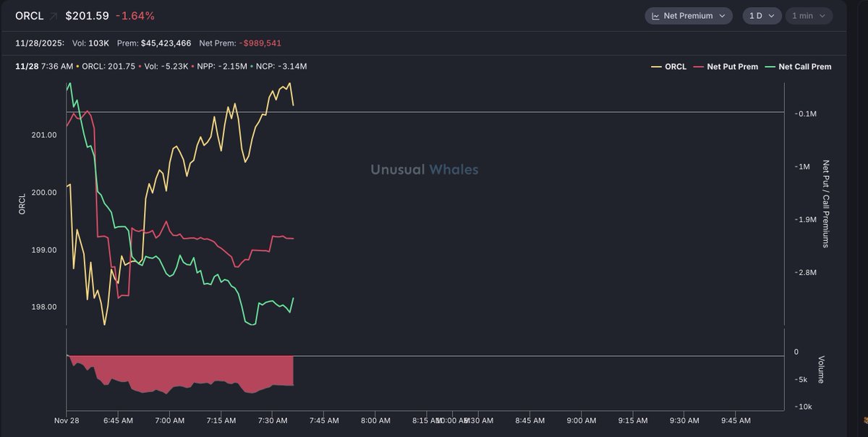
Task: Click the 7:00 AM time axis label
Action: click(x=169, y=420)
